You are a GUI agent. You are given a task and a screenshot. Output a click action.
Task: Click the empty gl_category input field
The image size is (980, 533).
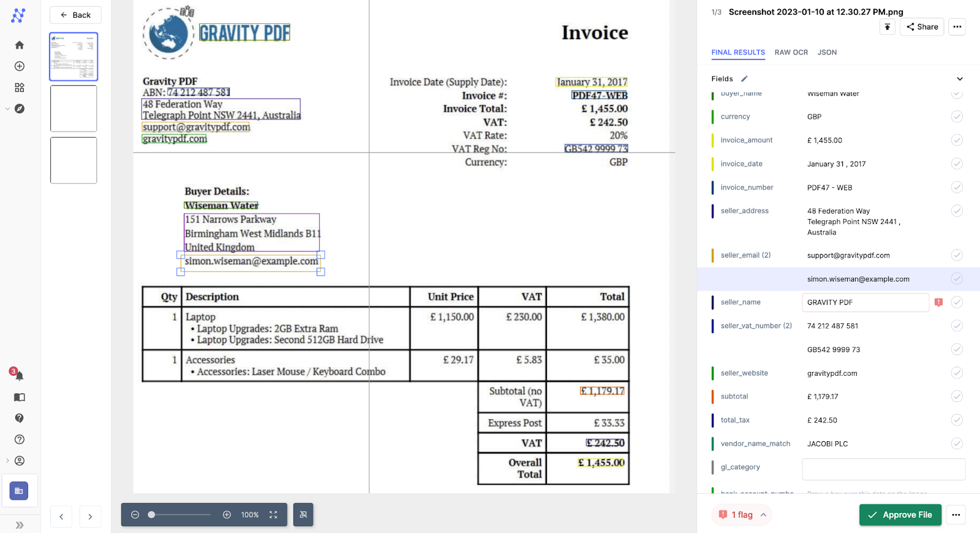point(884,469)
